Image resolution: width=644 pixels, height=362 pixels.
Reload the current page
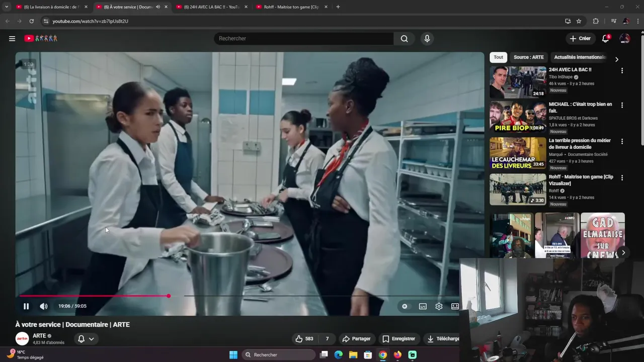(32, 21)
